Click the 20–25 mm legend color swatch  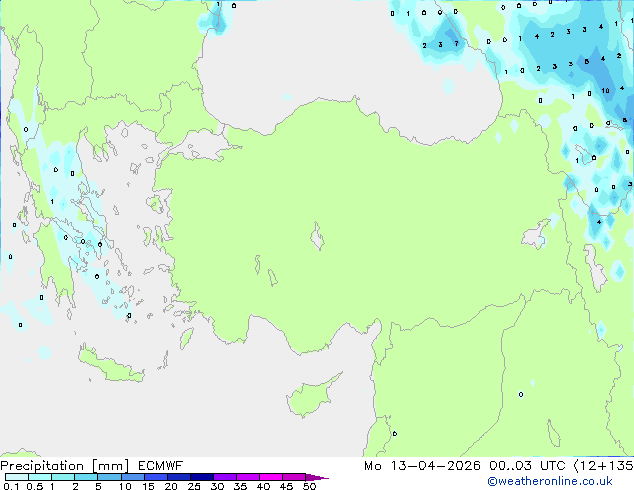(178, 477)
